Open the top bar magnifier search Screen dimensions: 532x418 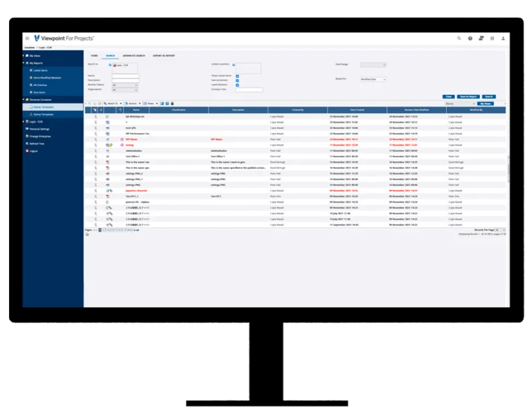(459, 38)
